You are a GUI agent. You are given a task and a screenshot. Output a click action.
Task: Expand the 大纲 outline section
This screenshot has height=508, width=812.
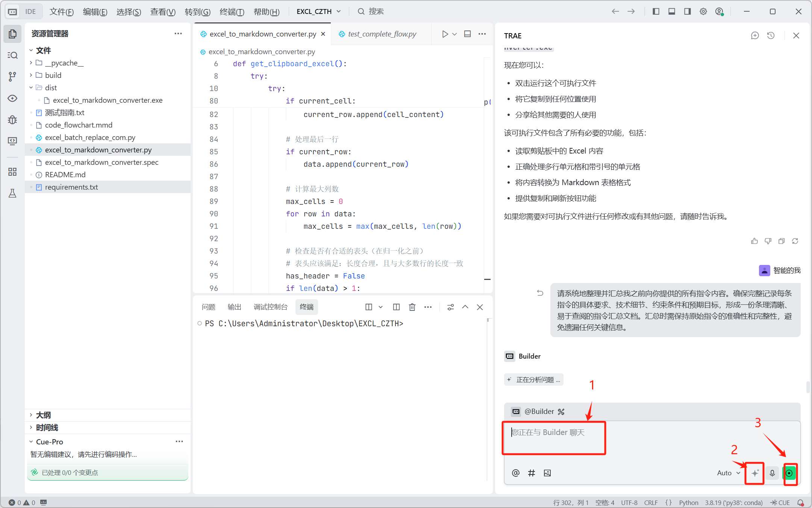pyautogui.click(x=43, y=415)
